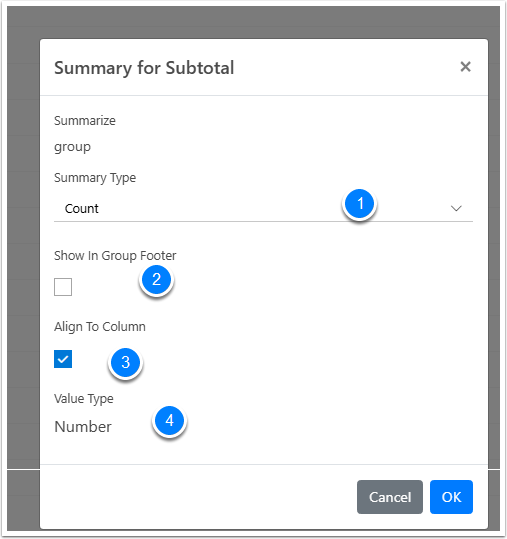Click the Value Type label
The height and width of the screenshot is (539, 507).
pyautogui.click(x=84, y=399)
